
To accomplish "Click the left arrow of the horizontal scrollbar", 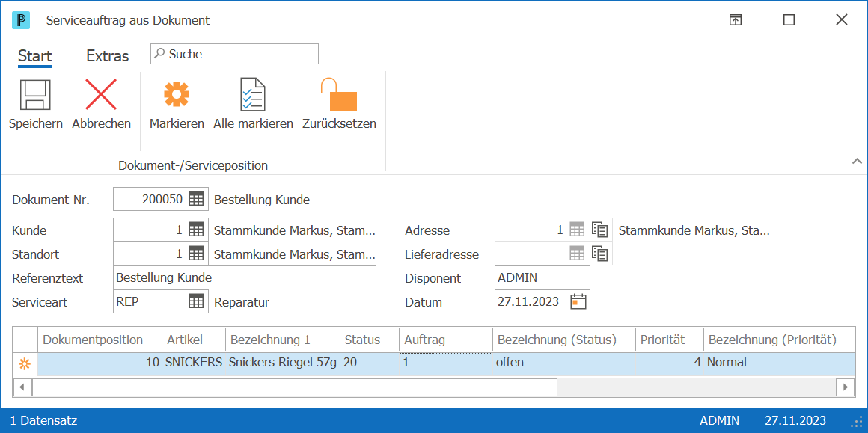I will coord(22,387).
